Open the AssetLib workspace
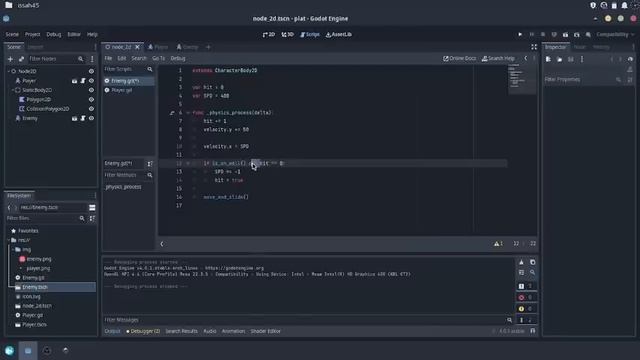 (339, 35)
